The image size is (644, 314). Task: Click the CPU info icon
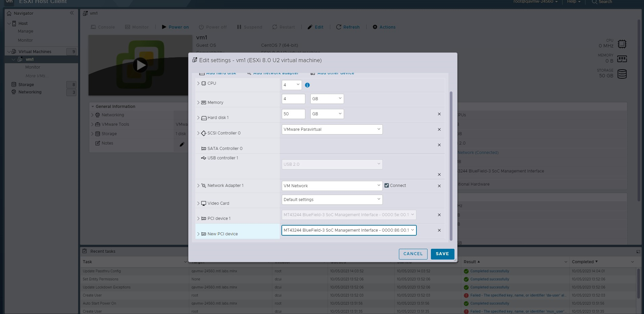pos(307,85)
